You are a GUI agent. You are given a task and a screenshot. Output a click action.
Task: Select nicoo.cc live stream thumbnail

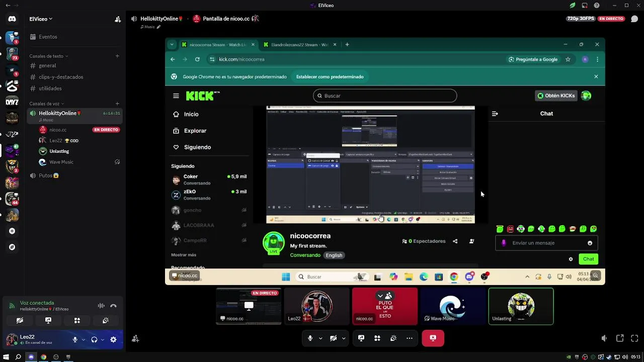point(249,306)
